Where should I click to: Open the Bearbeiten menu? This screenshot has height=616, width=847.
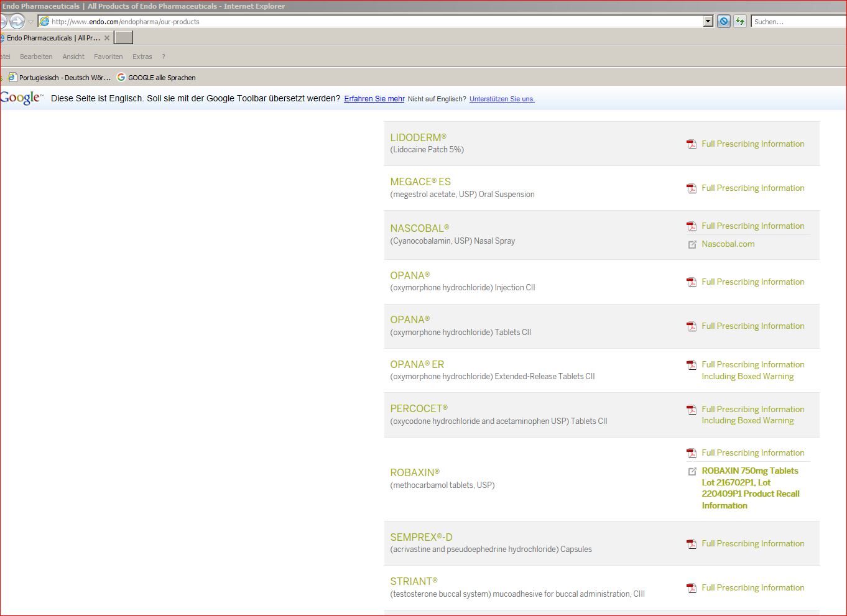point(36,57)
